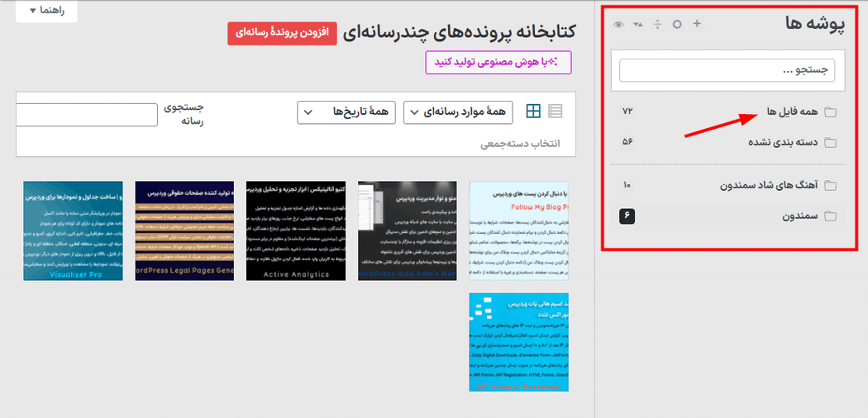Open همهٔ موارد رسانه‌ای dropdown
This screenshot has height=418, width=868.
coord(458,112)
